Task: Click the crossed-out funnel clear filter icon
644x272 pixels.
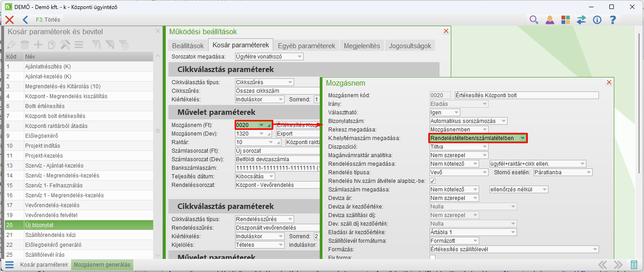Action: [x=110, y=45]
